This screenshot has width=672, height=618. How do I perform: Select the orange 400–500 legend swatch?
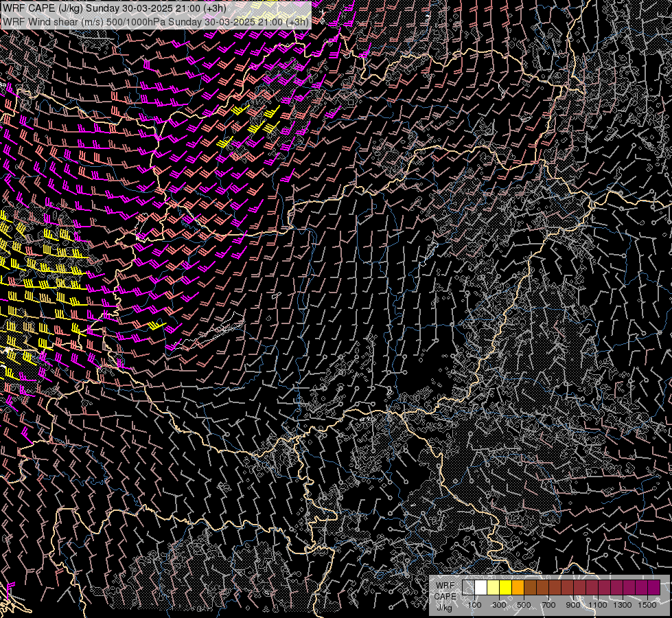[x=518, y=588]
